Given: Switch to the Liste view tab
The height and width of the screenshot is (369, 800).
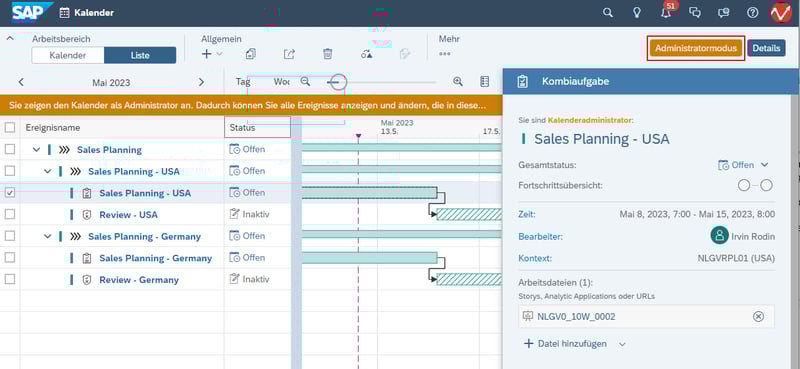Looking at the screenshot, I should click(140, 55).
